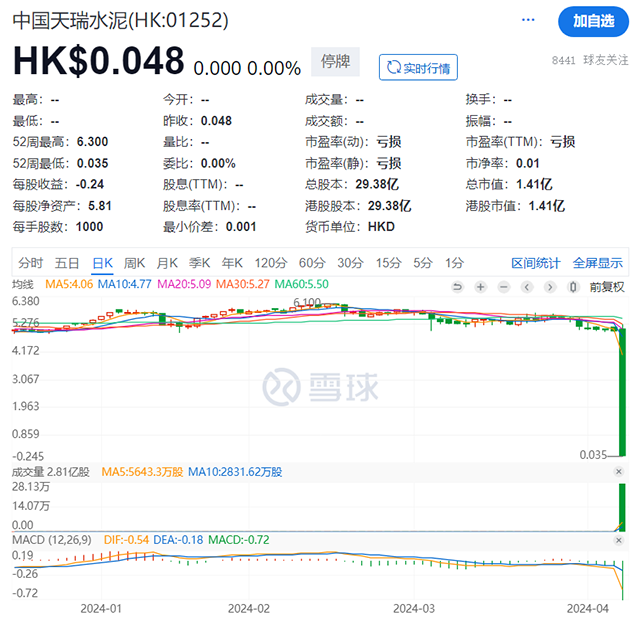Switch to 15分 interval tab
This screenshot has width=640, height=618.
click(389, 263)
